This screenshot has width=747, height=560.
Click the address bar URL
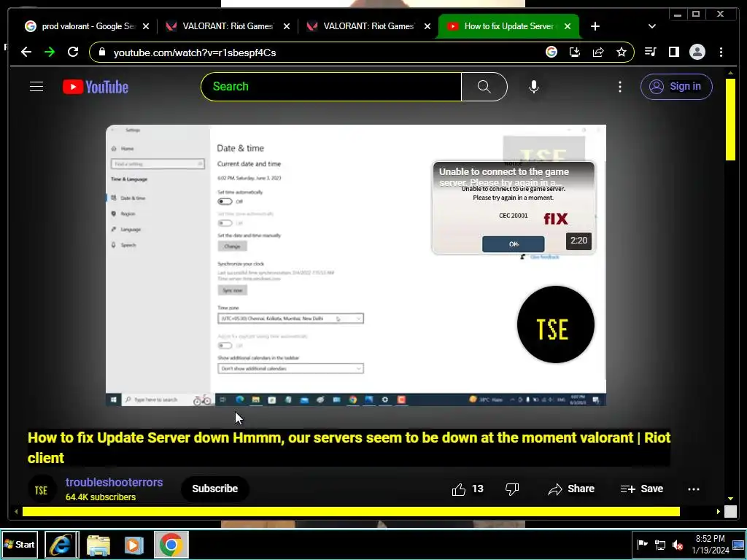click(x=195, y=52)
